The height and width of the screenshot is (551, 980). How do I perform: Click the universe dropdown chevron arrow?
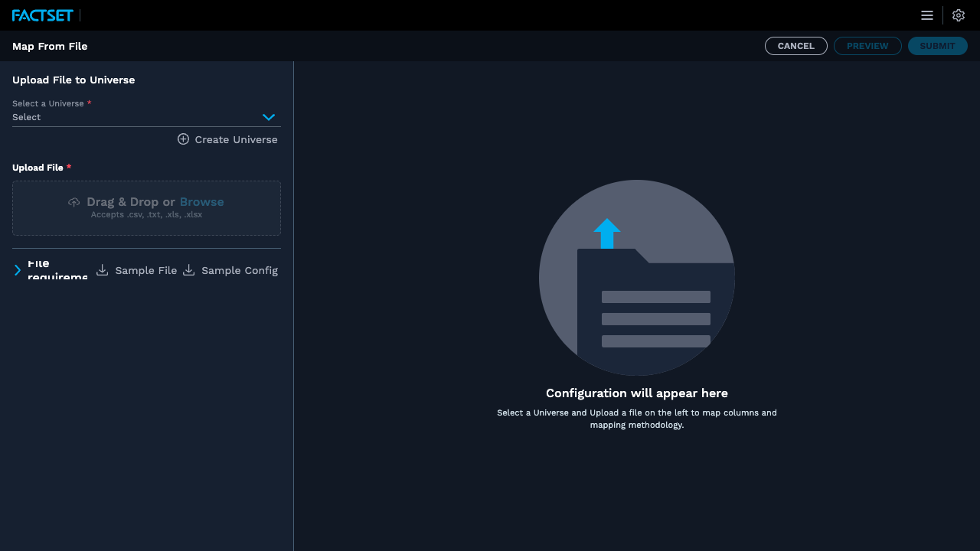coord(269,117)
